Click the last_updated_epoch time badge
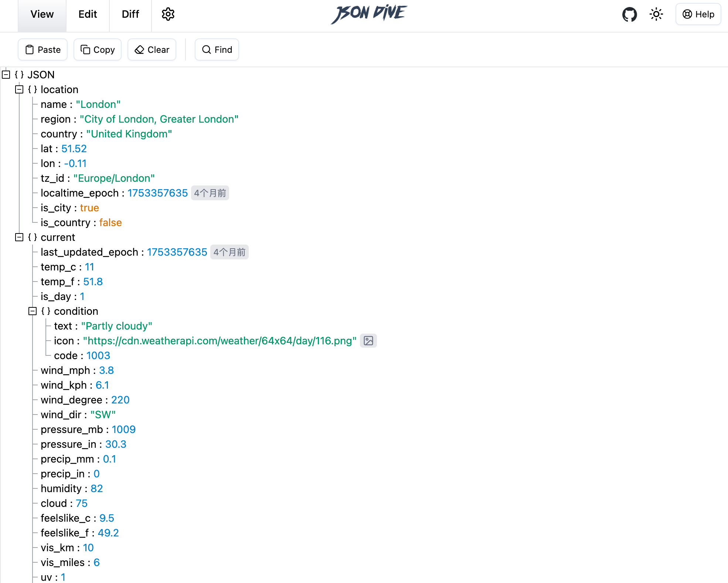728x583 pixels. (x=229, y=252)
